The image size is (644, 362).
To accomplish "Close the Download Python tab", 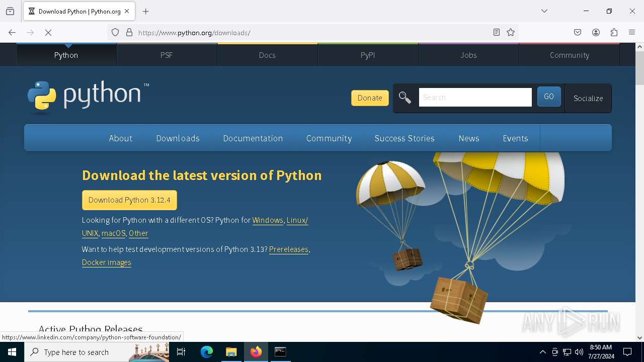I will 127,11.
